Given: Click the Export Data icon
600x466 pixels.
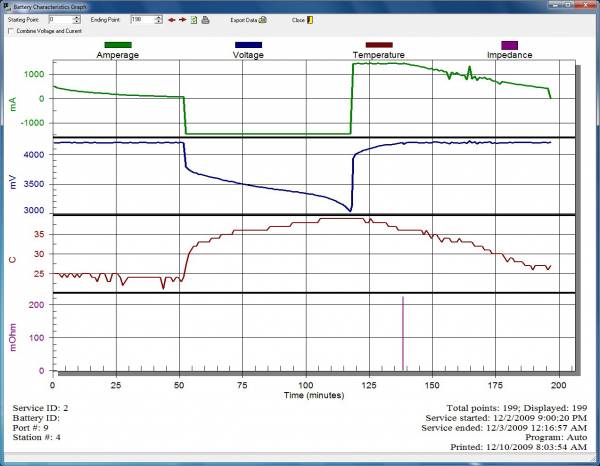Looking at the screenshot, I should tap(262, 20).
